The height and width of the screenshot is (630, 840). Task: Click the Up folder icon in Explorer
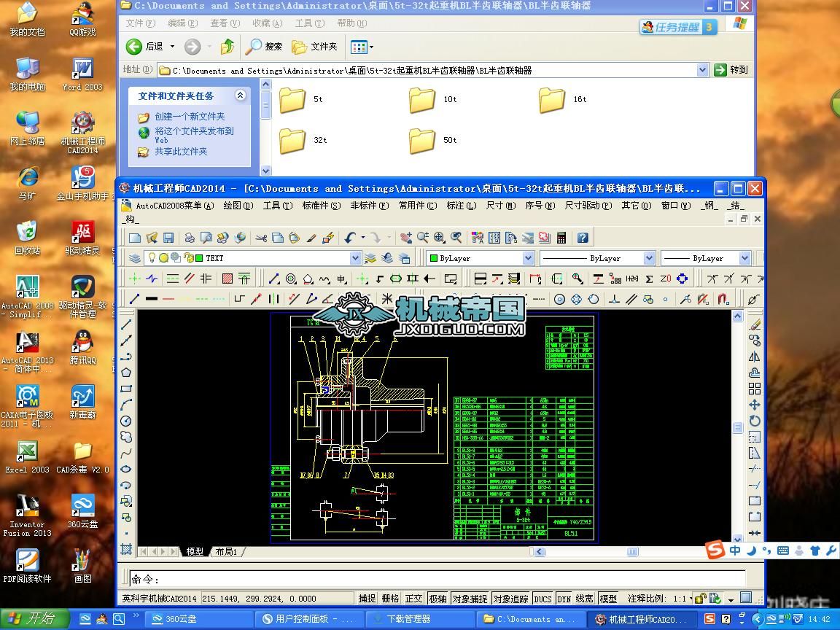227,47
